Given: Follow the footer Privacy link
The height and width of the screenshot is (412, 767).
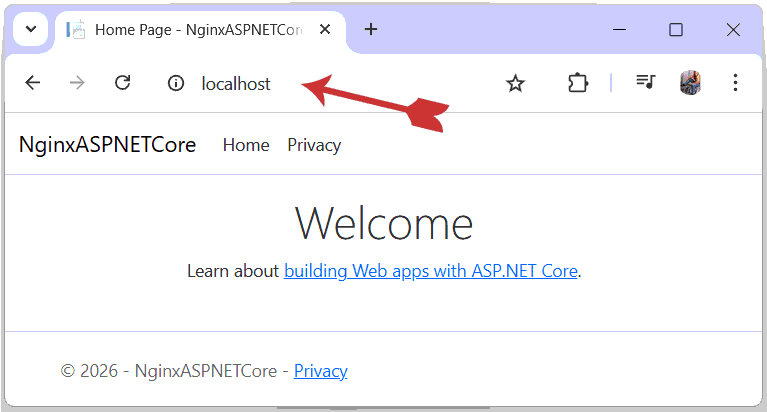Looking at the screenshot, I should click(x=320, y=371).
